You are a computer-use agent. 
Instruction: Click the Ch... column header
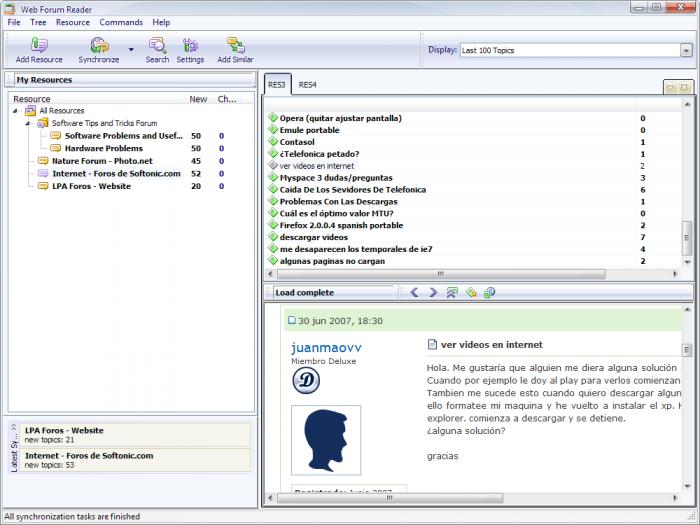[x=227, y=99]
